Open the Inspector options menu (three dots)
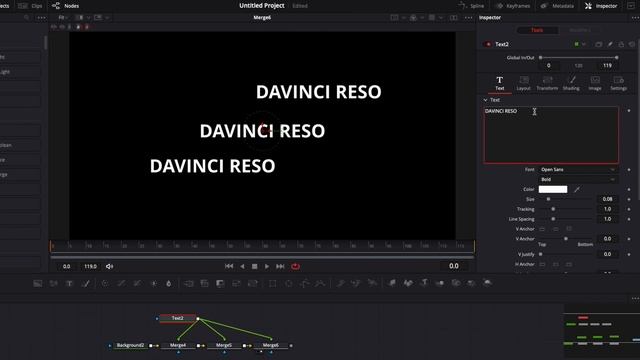The height and width of the screenshot is (360, 640). (x=636, y=18)
